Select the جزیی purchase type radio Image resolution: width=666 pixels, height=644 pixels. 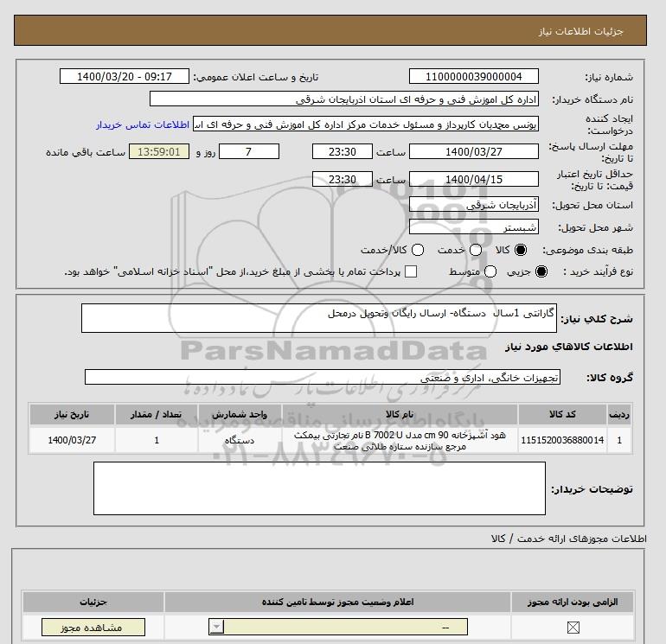541,271
